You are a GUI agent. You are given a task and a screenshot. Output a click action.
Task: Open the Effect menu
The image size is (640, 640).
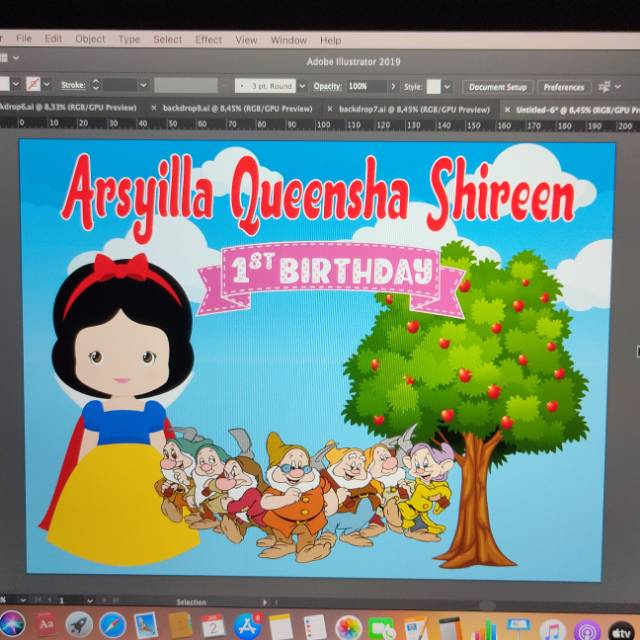point(208,40)
